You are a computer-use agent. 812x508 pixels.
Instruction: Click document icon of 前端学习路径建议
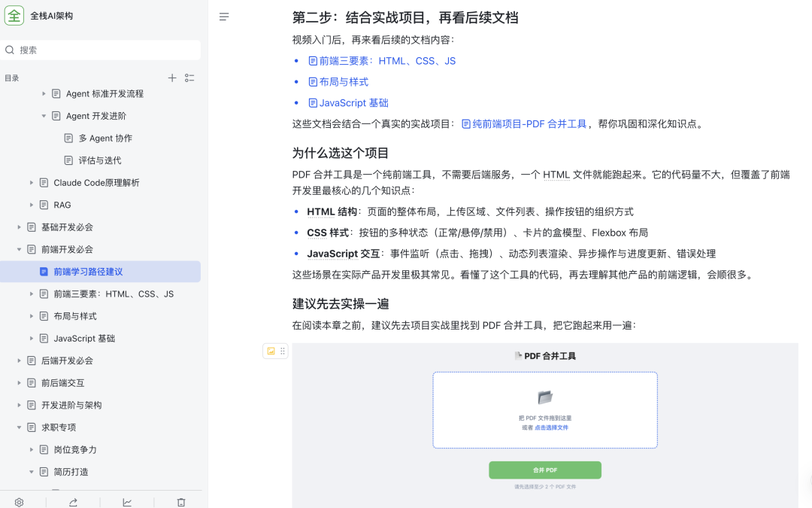tap(44, 272)
